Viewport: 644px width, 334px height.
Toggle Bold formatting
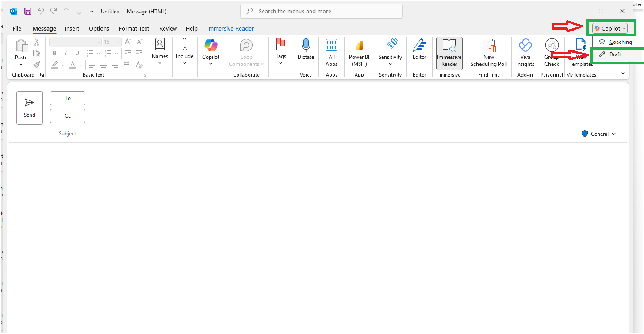(54, 54)
